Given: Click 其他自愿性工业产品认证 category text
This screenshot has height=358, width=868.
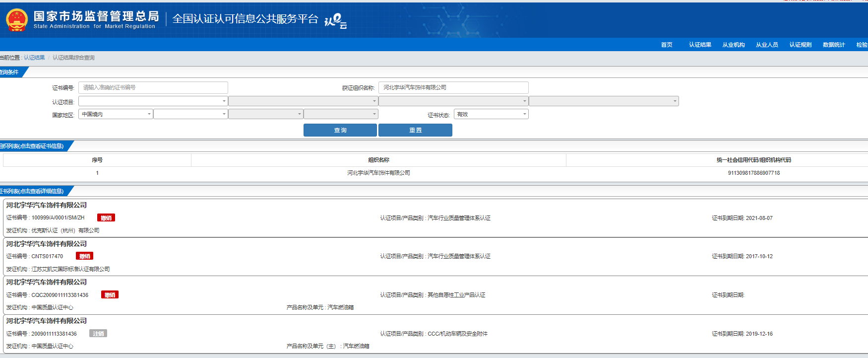Looking at the screenshot, I should coord(456,295).
